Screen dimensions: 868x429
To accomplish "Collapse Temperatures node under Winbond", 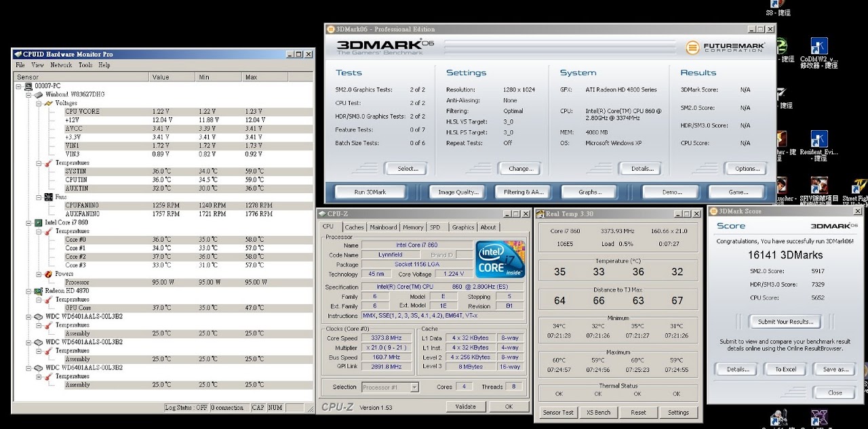I will 39,163.
